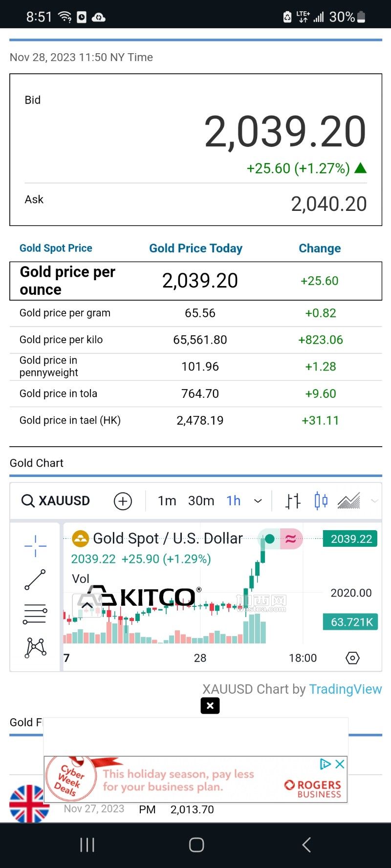Collapse the chart legend with the arrow
This screenshot has height=868, width=391.
tap(87, 606)
